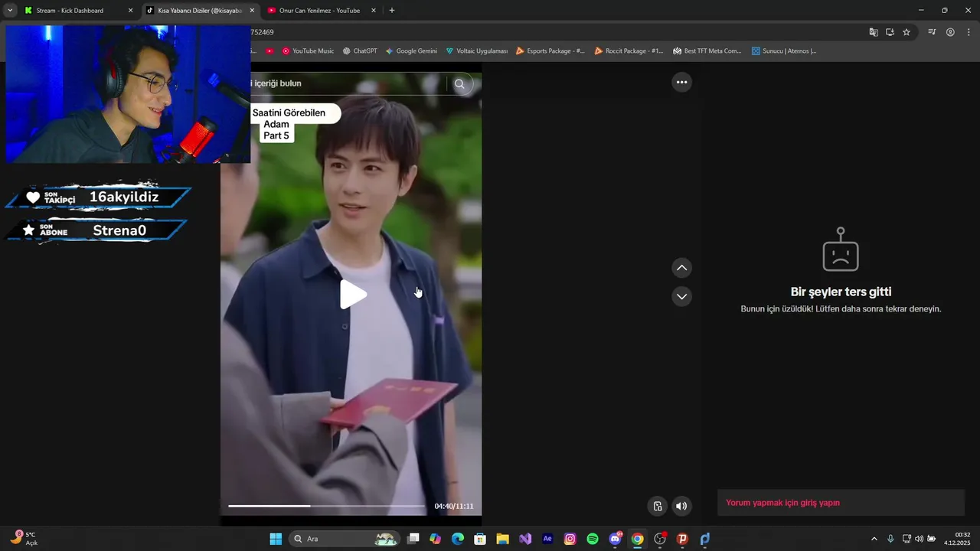
Task: Open Microsoft Store from taskbar
Action: point(480,539)
